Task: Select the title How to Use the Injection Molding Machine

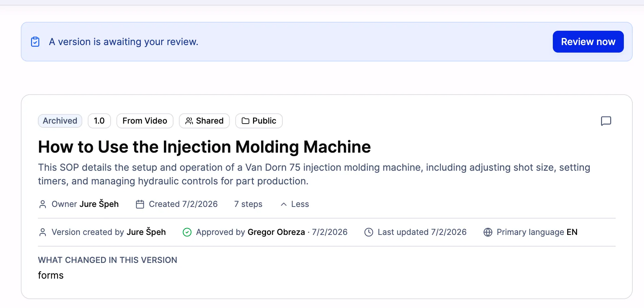Action: [204, 147]
